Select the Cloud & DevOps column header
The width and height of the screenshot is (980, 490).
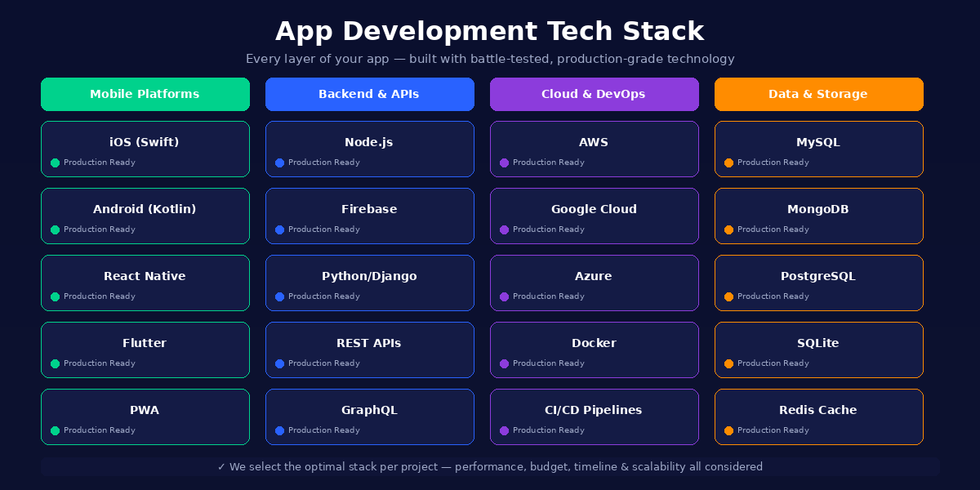click(x=595, y=94)
